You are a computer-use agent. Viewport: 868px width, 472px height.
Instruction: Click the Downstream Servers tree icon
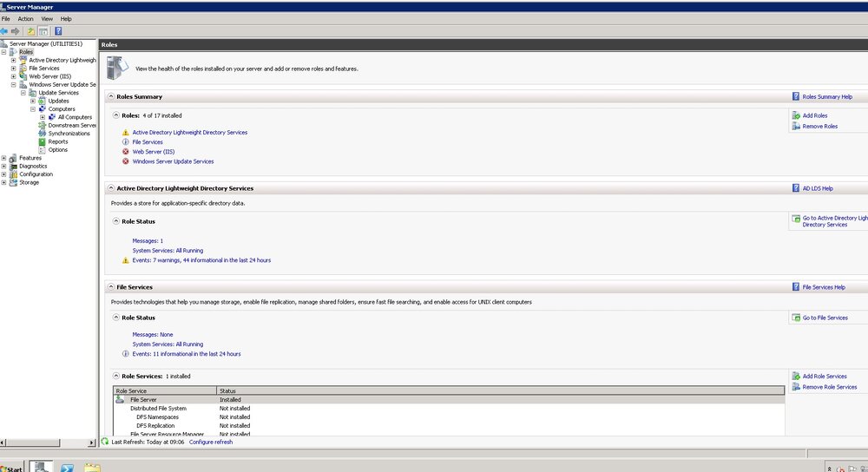(x=42, y=125)
